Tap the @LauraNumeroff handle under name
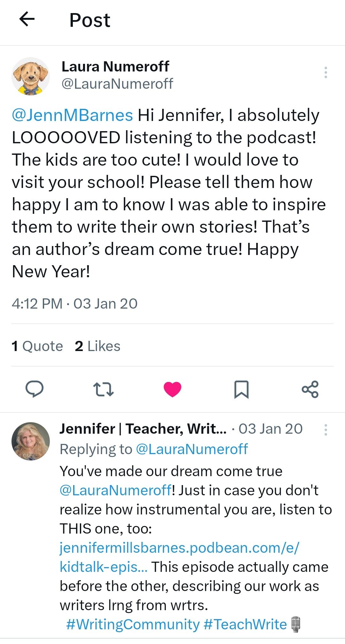The width and height of the screenshot is (345, 644). tap(117, 84)
